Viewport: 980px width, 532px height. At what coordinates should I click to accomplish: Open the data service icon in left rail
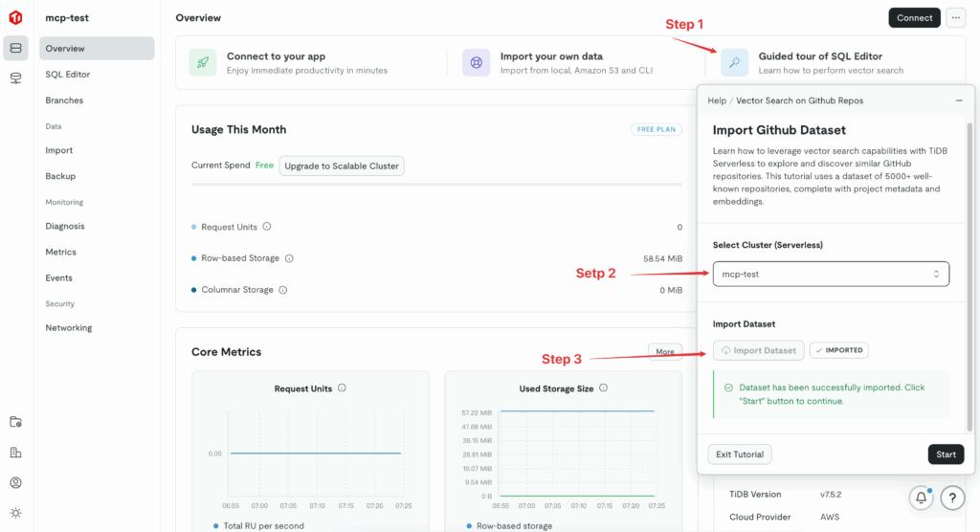click(15, 78)
